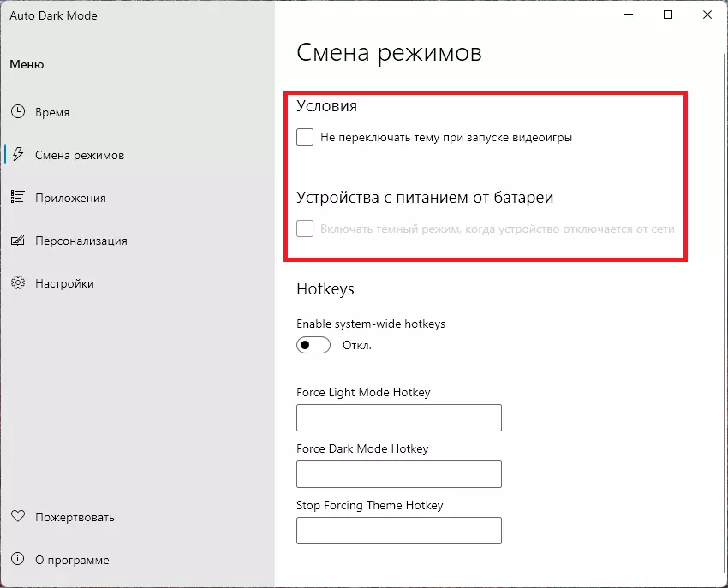Click the Enable system-wide hotkeys label
The height and width of the screenshot is (588, 728).
tap(371, 324)
